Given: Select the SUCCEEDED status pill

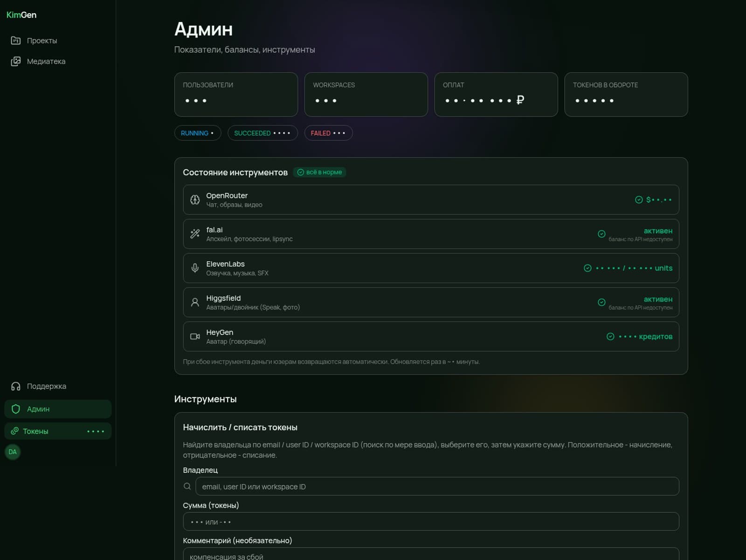Looking at the screenshot, I should pyautogui.click(x=262, y=133).
